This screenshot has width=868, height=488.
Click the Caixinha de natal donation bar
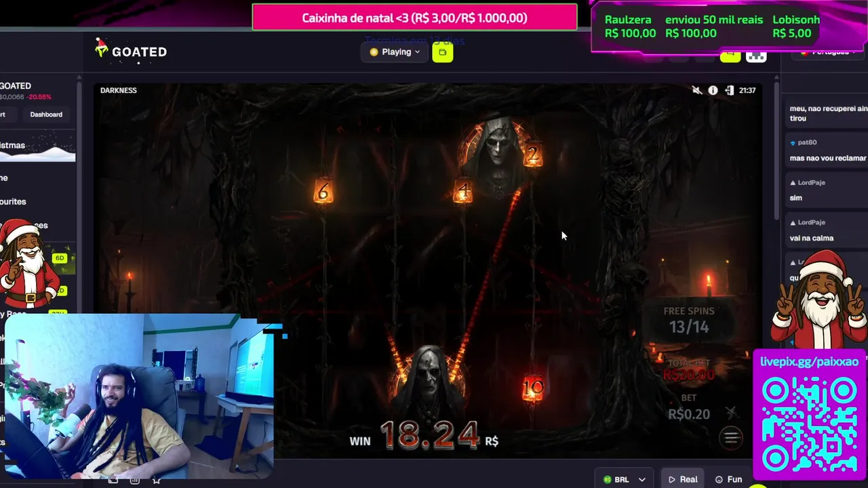(414, 18)
